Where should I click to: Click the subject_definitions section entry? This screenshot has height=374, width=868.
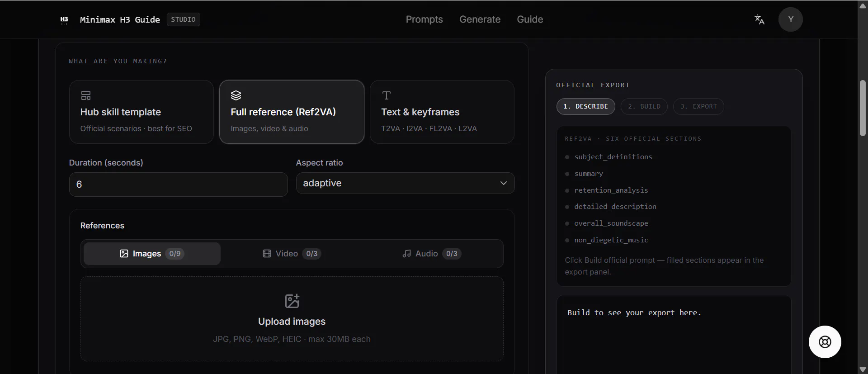[x=613, y=157]
